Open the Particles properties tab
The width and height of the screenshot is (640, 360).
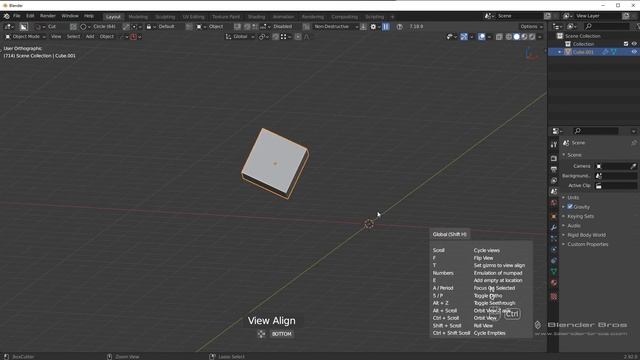click(x=553, y=238)
